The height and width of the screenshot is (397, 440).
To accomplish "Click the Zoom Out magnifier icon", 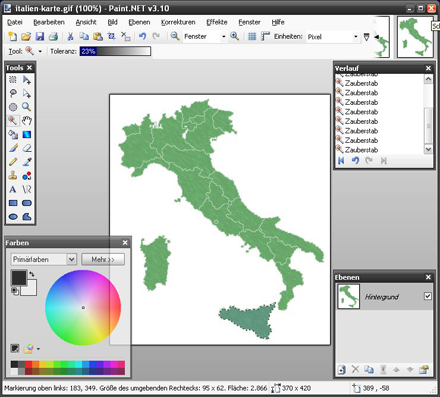I will (x=175, y=36).
